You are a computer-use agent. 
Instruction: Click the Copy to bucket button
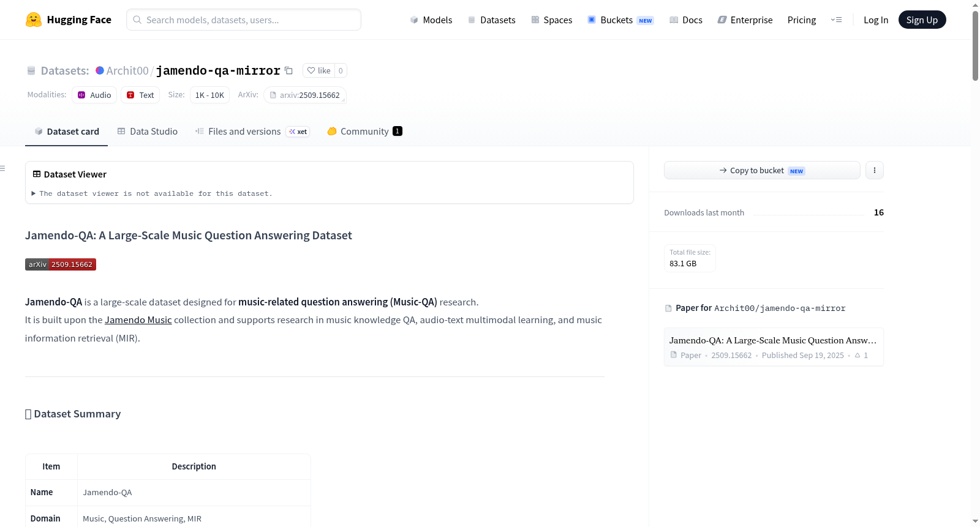point(762,170)
